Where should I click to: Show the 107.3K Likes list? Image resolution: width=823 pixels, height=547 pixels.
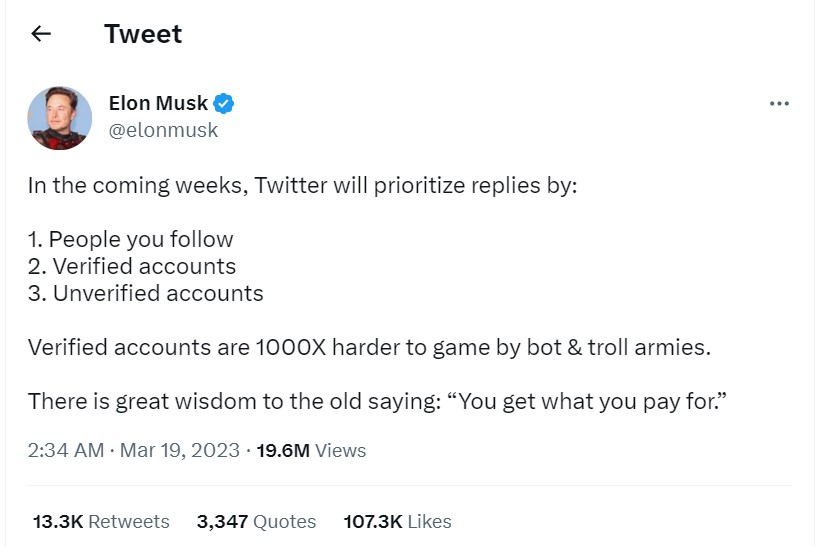pyautogui.click(x=397, y=521)
